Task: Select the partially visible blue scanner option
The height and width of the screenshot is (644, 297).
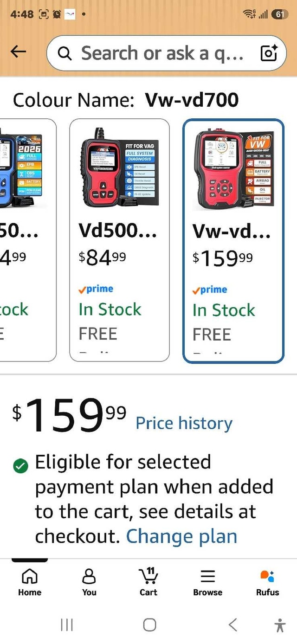Action: tap(28, 240)
